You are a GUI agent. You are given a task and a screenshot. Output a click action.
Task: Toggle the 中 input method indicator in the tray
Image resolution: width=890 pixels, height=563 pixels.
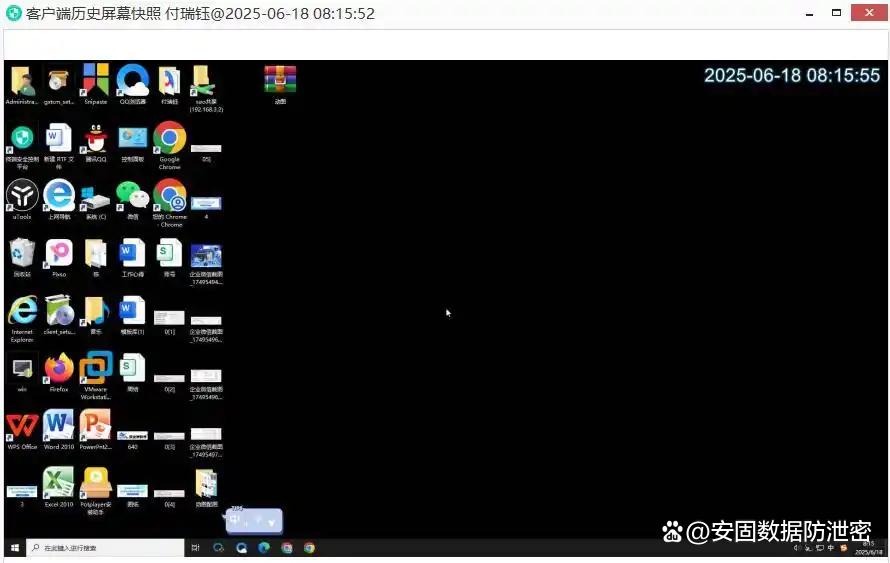pyautogui.click(x=831, y=548)
